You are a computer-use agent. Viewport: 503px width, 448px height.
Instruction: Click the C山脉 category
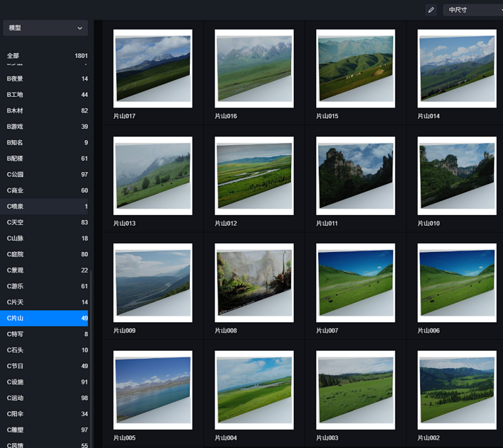click(x=44, y=238)
